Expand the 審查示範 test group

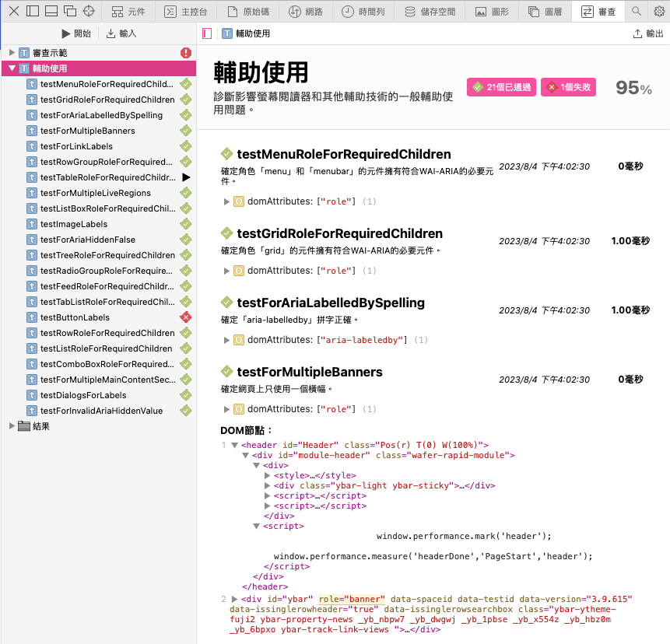tap(12, 53)
